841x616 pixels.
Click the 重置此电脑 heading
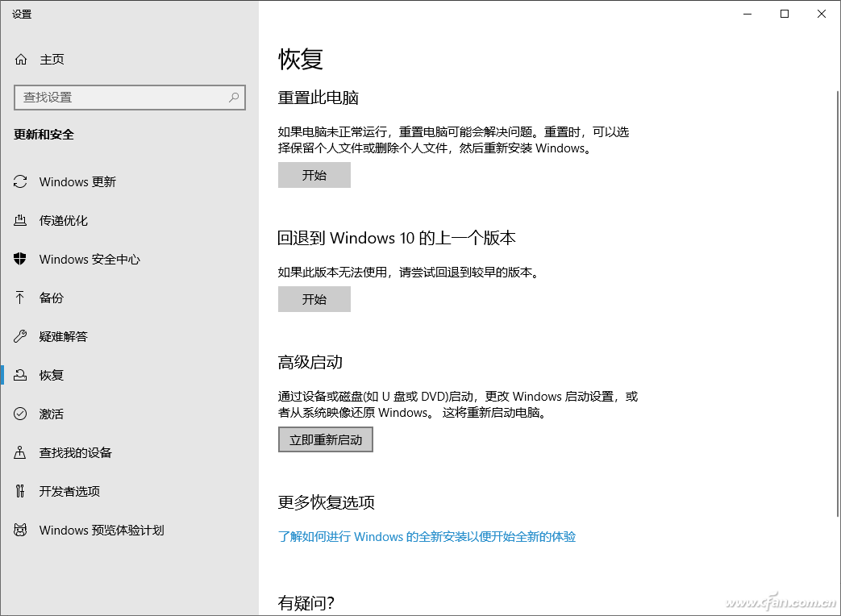[318, 98]
